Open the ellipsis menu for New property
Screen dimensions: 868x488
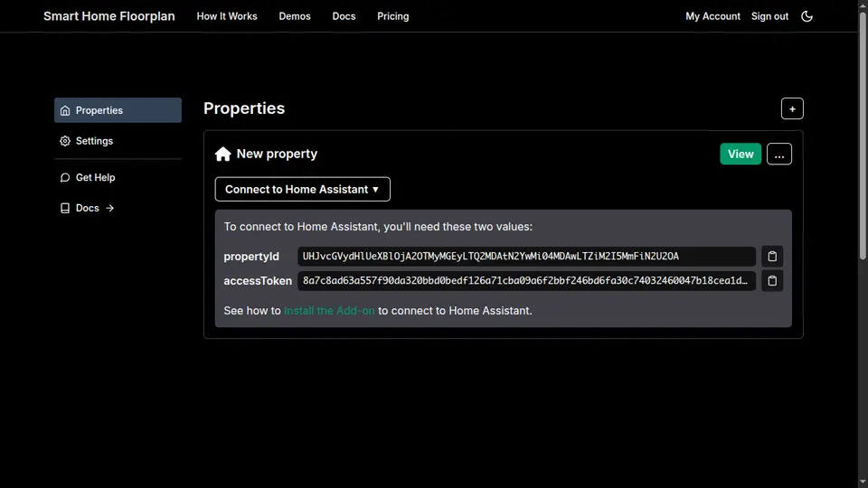[778, 155]
